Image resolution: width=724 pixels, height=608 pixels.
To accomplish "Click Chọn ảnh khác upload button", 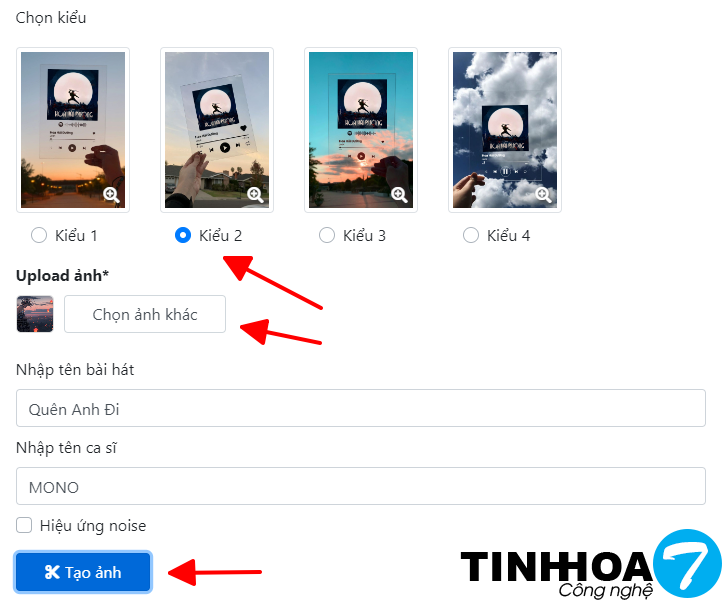I will [145, 314].
